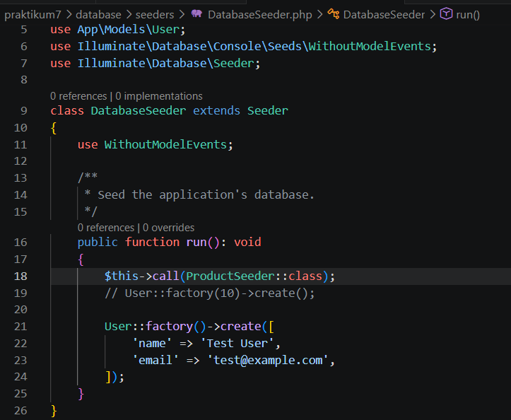Click 'factory' method on line 21
Image resolution: width=511 pixels, height=420 pixels.
pos(169,327)
